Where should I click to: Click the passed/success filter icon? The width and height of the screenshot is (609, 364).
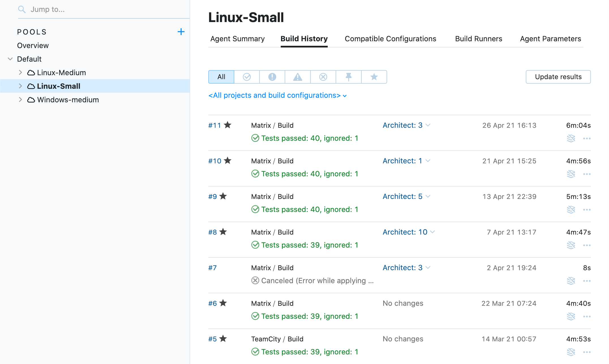(x=247, y=77)
